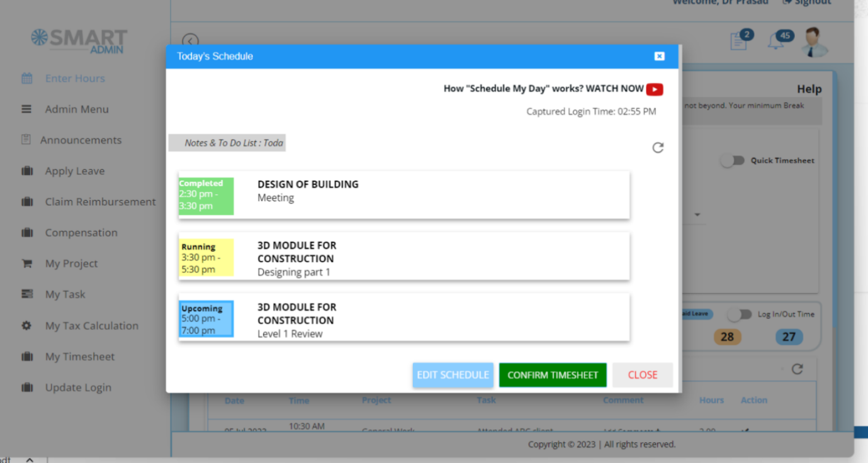The width and height of the screenshot is (868, 463).
Task: Click the refresh icon in schedule dialog
Action: pyautogui.click(x=658, y=148)
